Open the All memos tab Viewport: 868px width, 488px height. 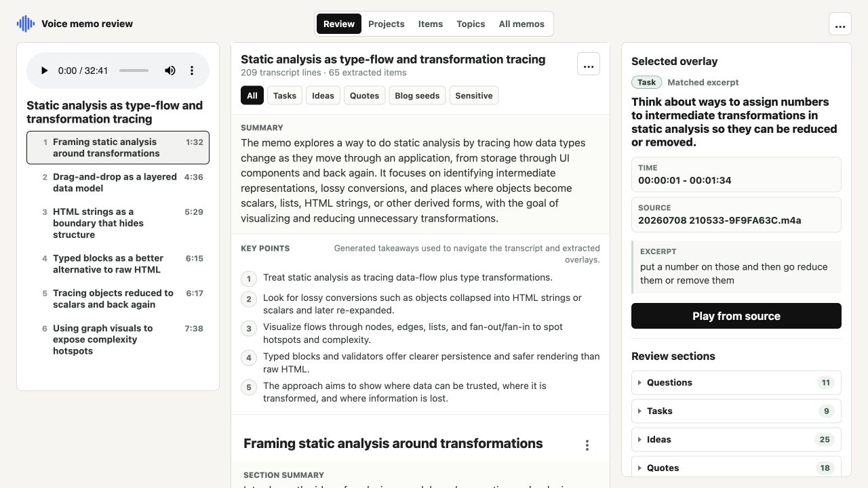(521, 24)
